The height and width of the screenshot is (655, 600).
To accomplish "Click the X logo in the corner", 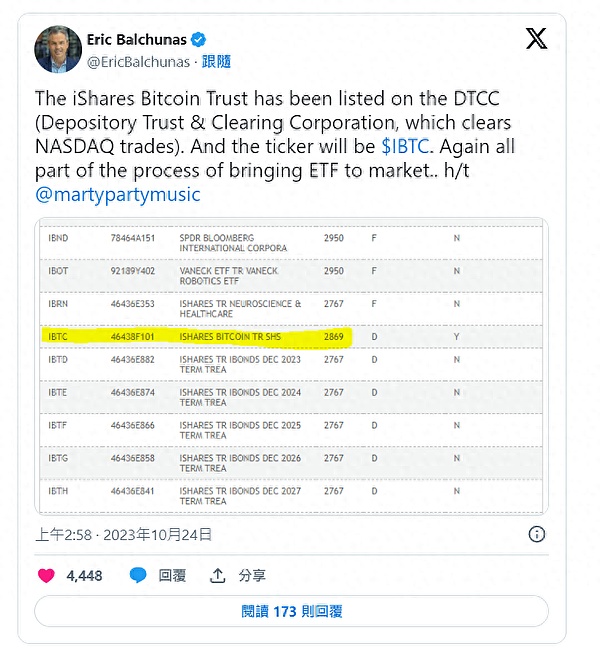I will click(537, 39).
